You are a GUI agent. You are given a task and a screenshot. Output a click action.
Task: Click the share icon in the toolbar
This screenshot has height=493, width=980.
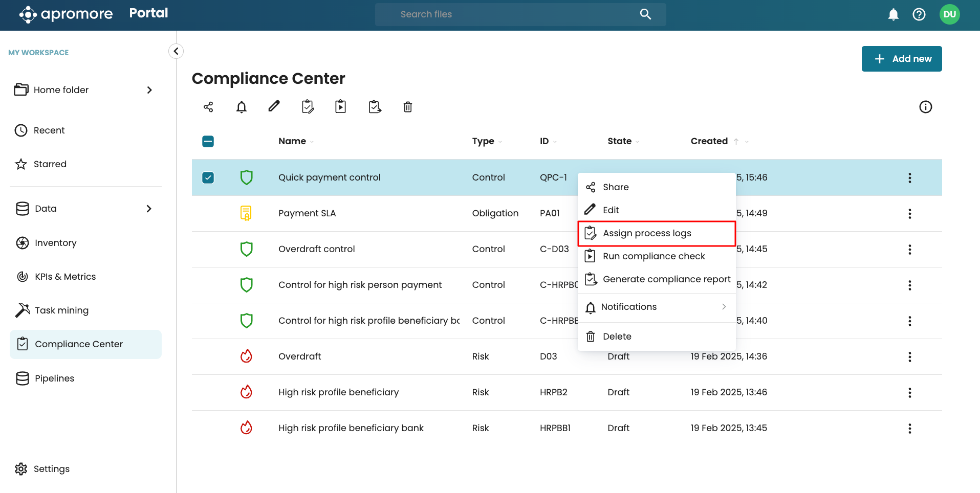208,107
